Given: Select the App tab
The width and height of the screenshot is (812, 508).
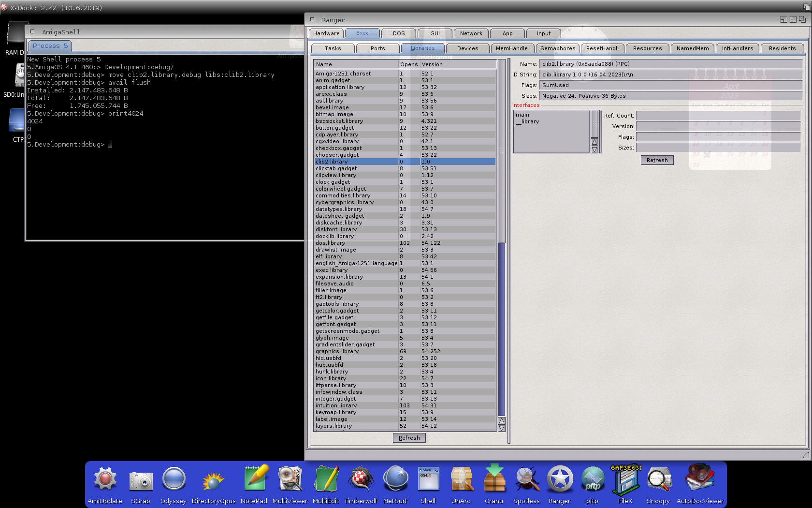Looking at the screenshot, I should pos(507,33).
